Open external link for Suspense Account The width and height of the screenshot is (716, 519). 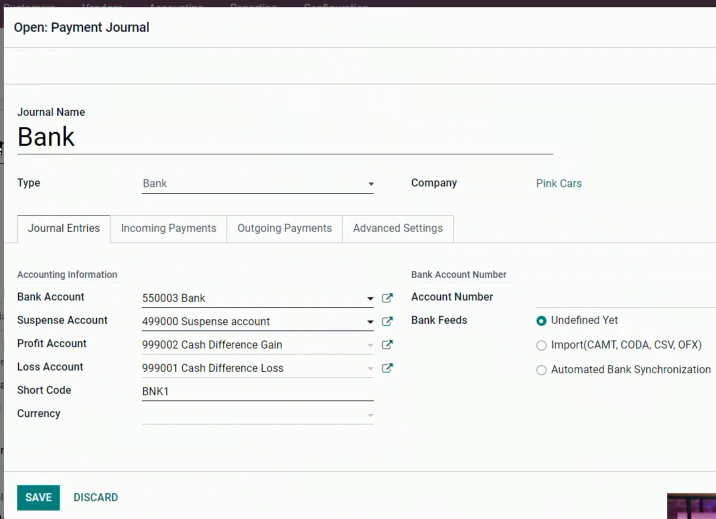[387, 321]
